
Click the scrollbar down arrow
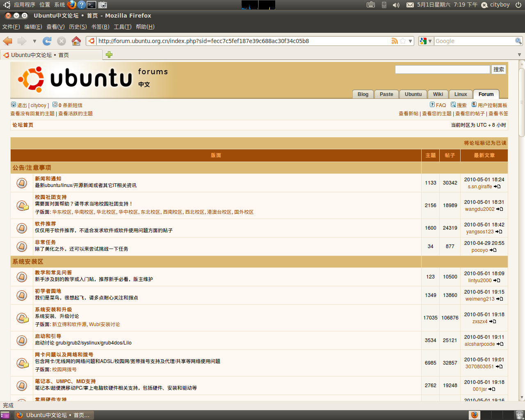click(x=522, y=397)
